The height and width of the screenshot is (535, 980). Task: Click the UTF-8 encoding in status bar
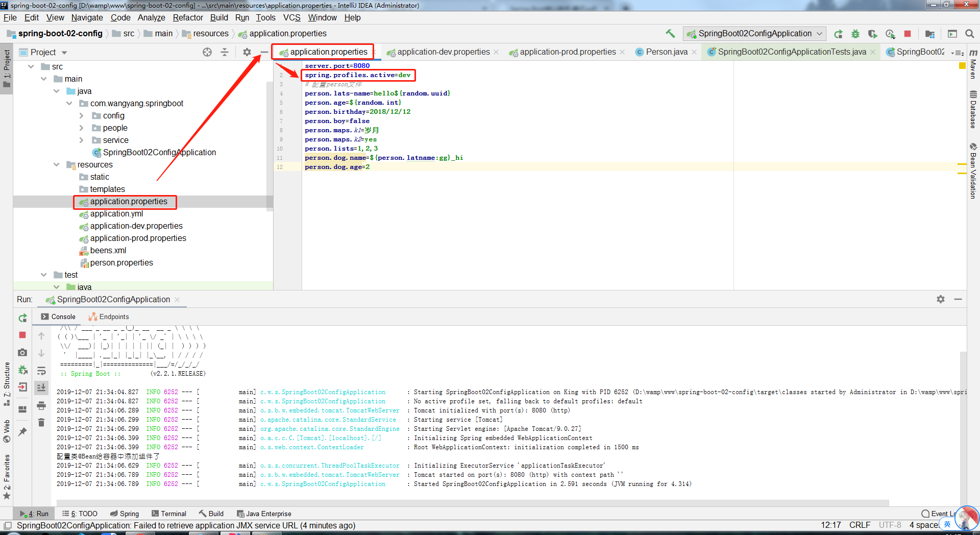[890, 525]
